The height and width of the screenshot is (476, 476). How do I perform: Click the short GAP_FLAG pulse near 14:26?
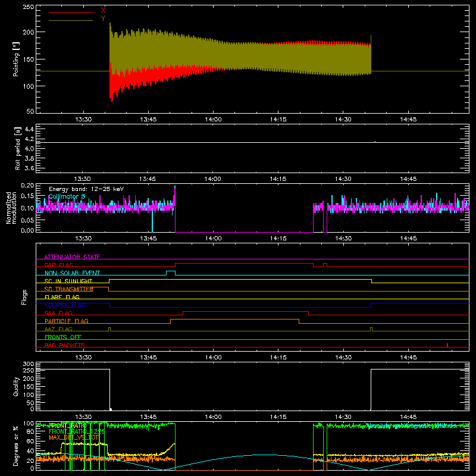pyautogui.click(x=325, y=265)
